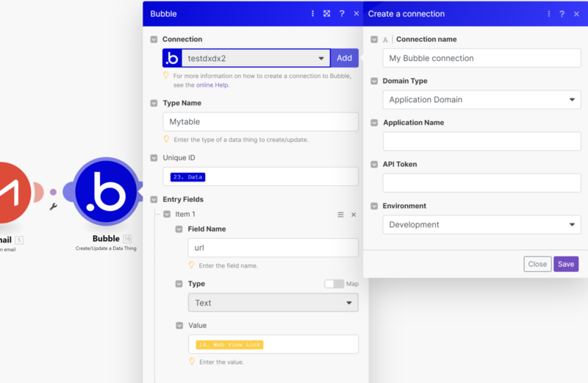Add a new Bubble connection
This screenshot has width=588, height=383.
(344, 58)
